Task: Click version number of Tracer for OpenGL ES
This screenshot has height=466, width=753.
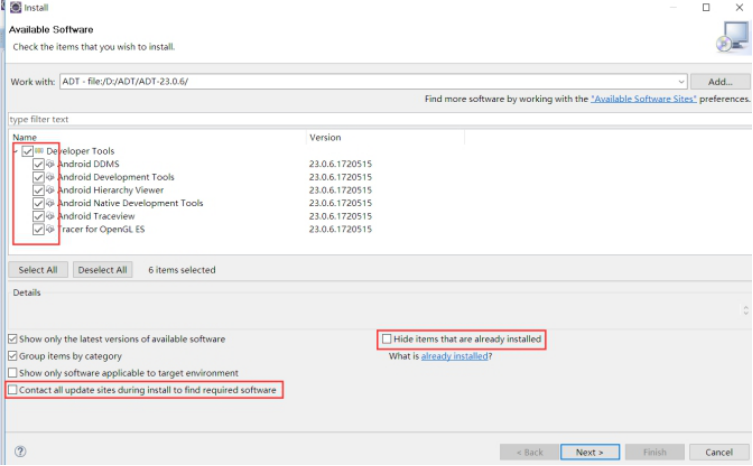Action: tap(340, 229)
